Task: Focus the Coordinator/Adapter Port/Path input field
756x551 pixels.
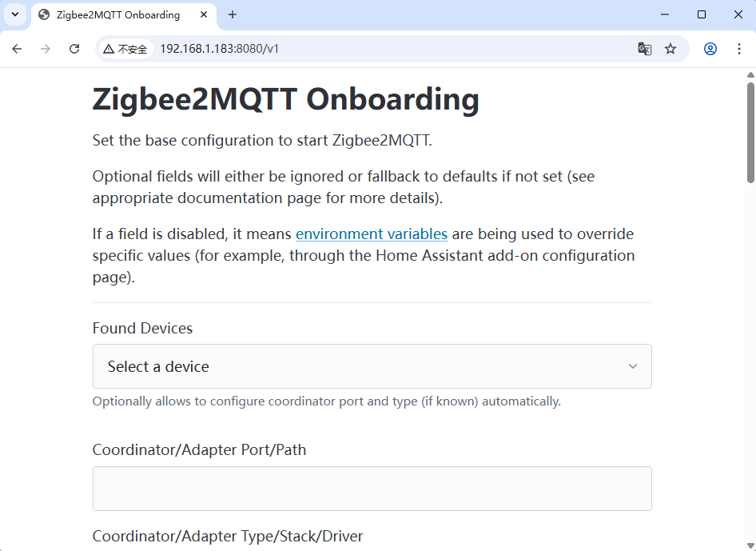Action: (x=372, y=489)
